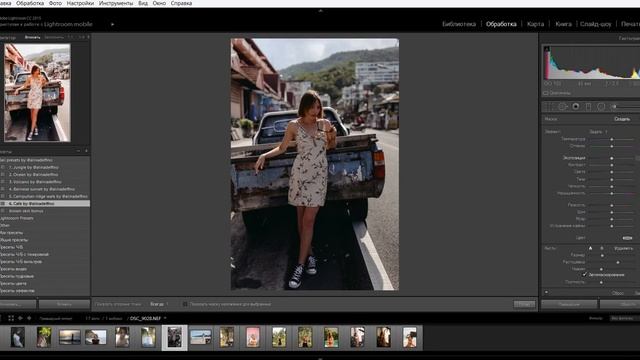The width and height of the screenshot is (640, 360).
Task: Select the Red Eye Correction tool
Action: (x=576, y=107)
